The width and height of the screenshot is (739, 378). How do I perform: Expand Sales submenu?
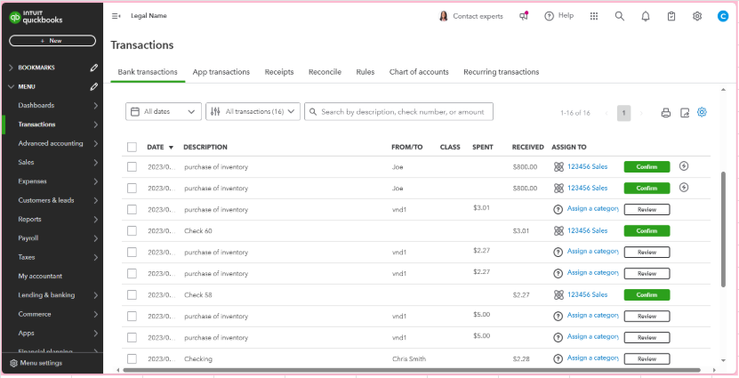coord(96,163)
